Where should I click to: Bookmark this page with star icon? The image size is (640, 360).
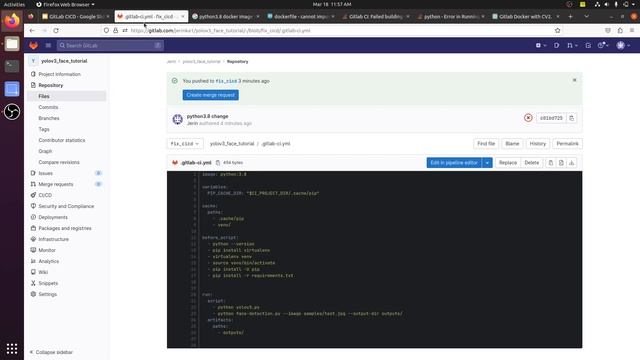[558, 31]
